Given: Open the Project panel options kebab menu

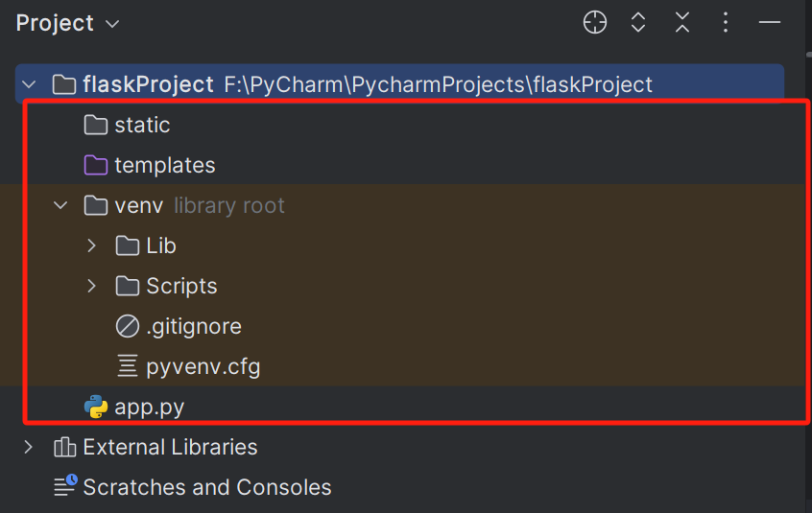Looking at the screenshot, I should (726, 23).
